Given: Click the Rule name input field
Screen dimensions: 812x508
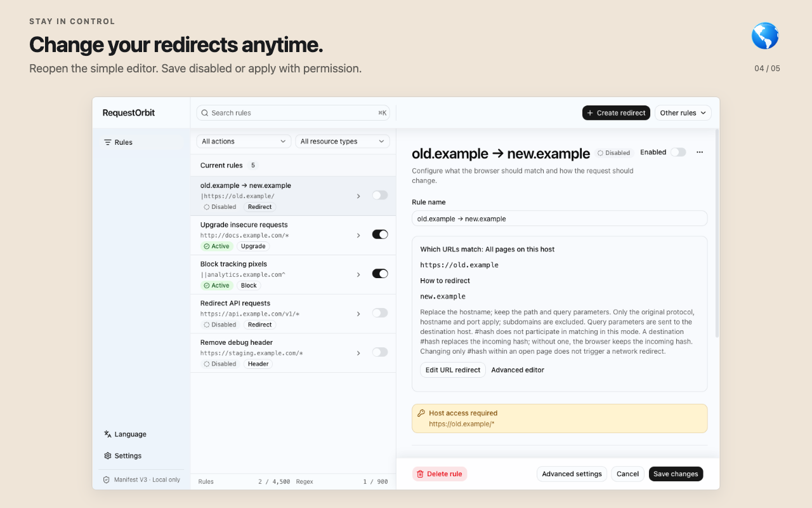Looking at the screenshot, I should coord(560,218).
